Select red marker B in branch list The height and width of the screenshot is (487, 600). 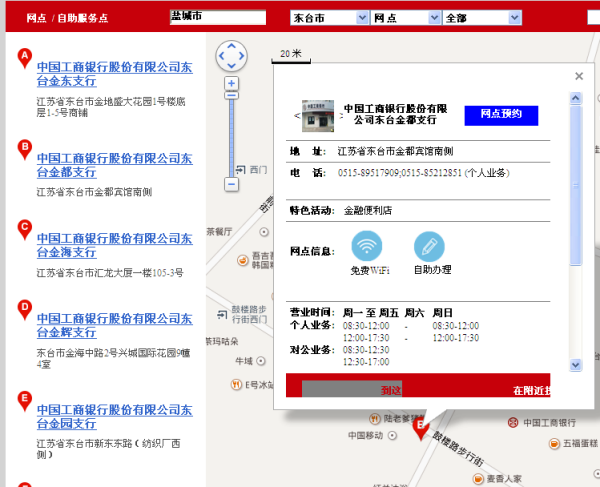coord(25,150)
